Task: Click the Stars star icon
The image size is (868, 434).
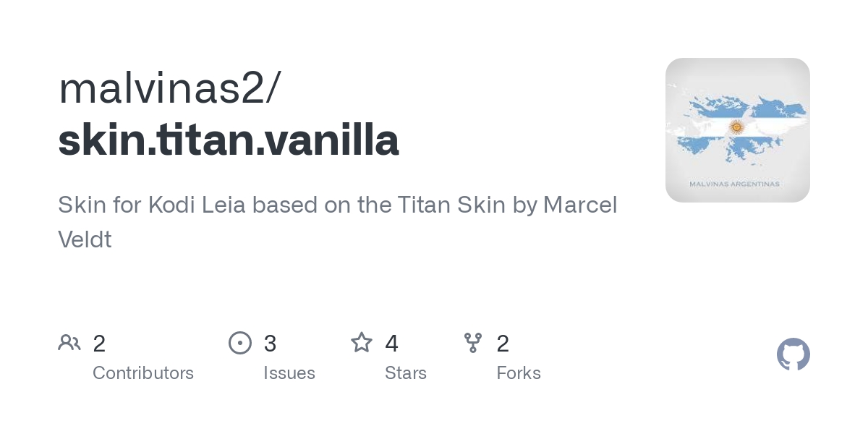Action: pos(362,342)
